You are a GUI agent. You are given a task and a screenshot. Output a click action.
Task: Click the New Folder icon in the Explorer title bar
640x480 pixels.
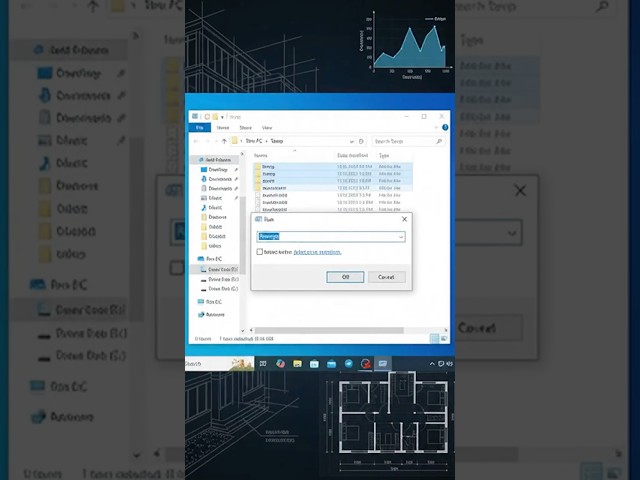[215, 117]
